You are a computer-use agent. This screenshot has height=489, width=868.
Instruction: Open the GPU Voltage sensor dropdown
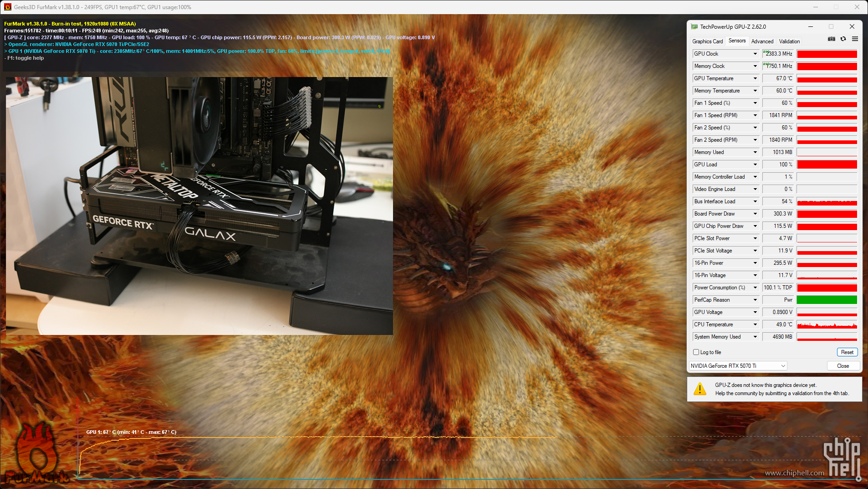755,312
